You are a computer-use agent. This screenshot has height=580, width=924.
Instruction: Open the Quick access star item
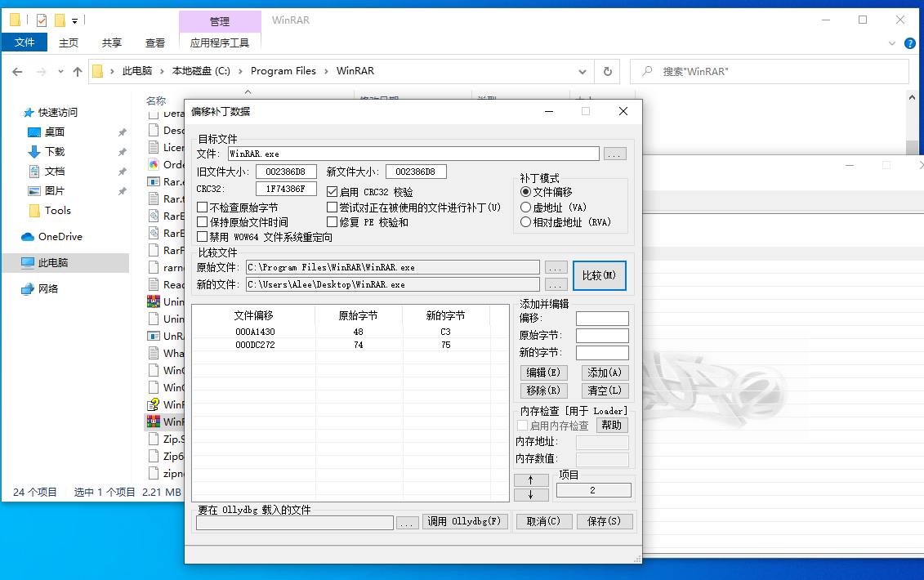click(x=51, y=112)
